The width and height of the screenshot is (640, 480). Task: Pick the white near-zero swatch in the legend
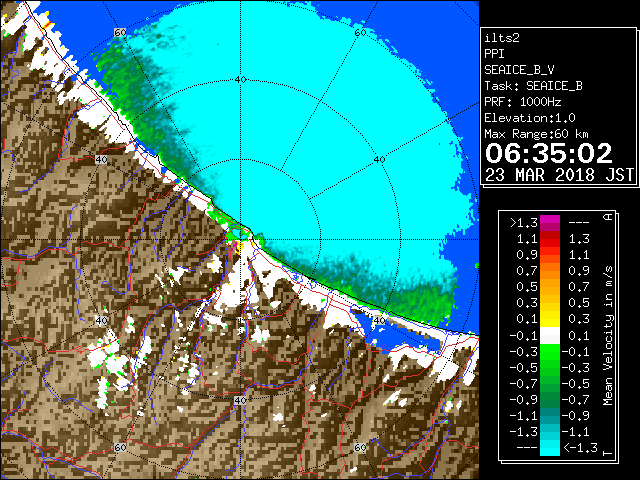(x=550, y=336)
